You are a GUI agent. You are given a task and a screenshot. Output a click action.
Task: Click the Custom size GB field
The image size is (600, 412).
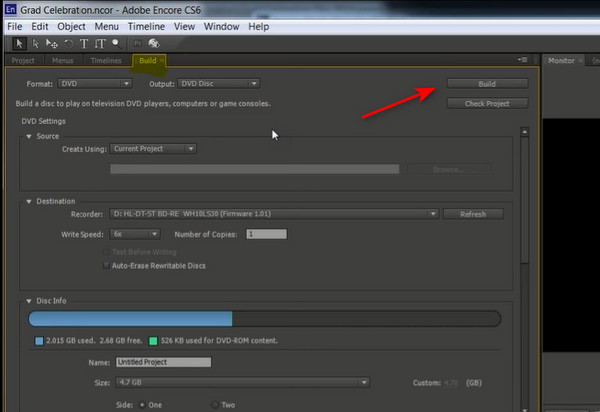452,383
